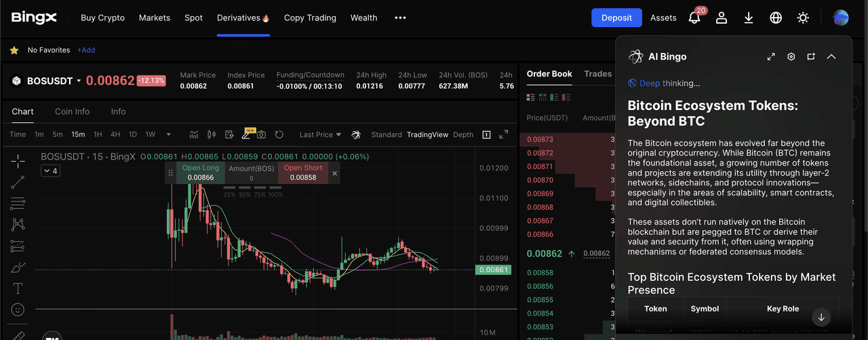Open AI Bingo settings icon
This screenshot has height=340, width=868.
[791, 57]
